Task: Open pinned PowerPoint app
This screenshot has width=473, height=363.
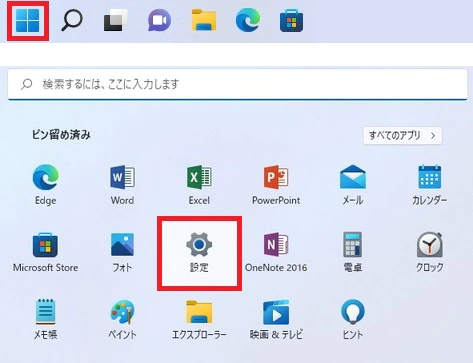Action: (276, 184)
